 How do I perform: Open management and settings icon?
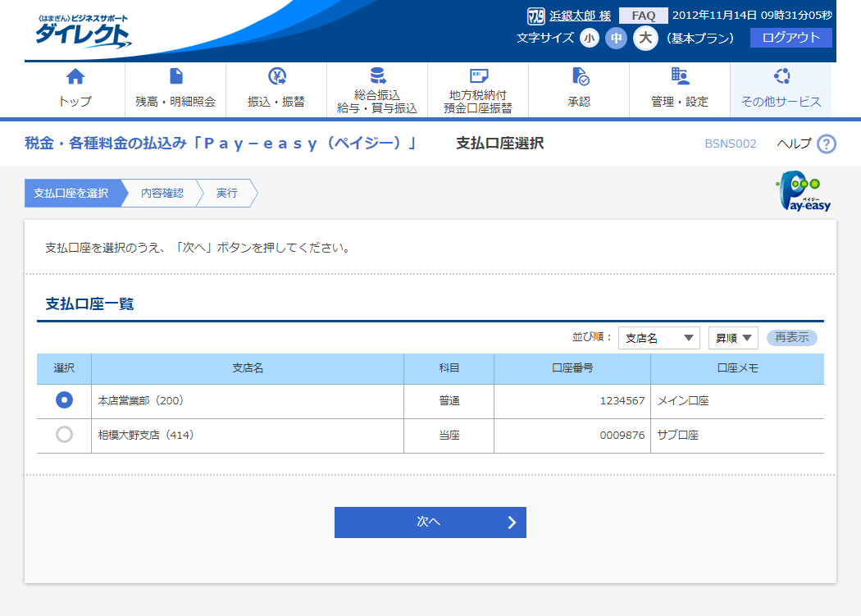680,77
